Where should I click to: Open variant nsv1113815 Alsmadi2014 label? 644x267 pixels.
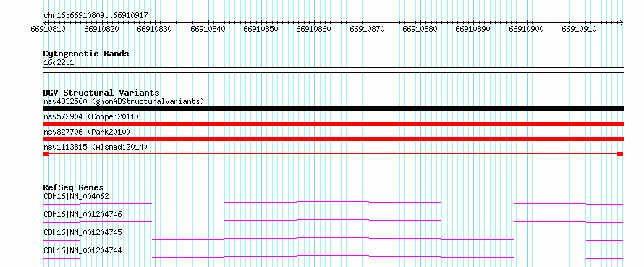pos(96,147)
